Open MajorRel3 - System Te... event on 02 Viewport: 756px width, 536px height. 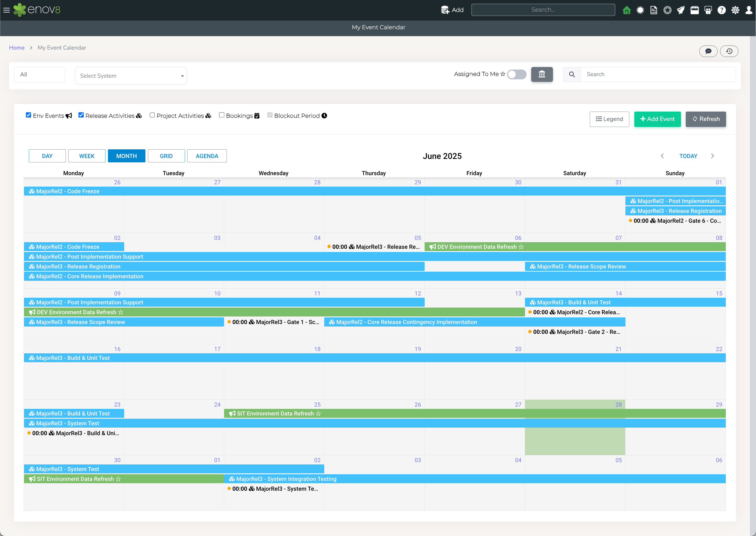(x=273, y=488)
